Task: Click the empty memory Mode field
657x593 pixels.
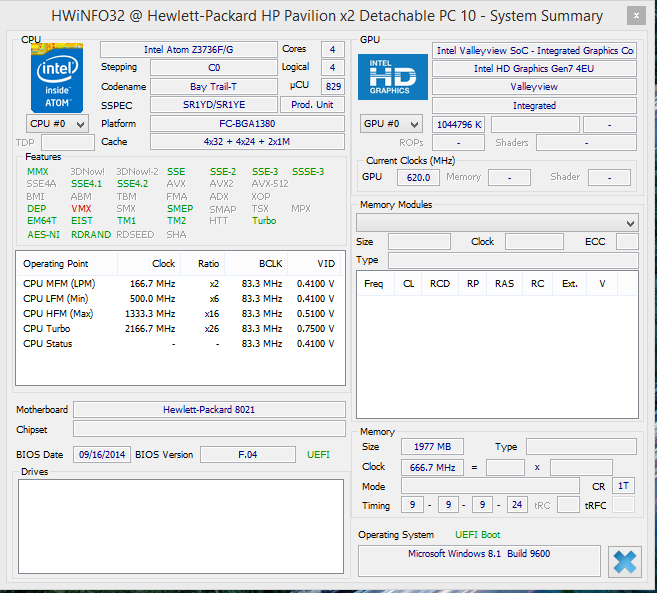Action: pos(490,486)
